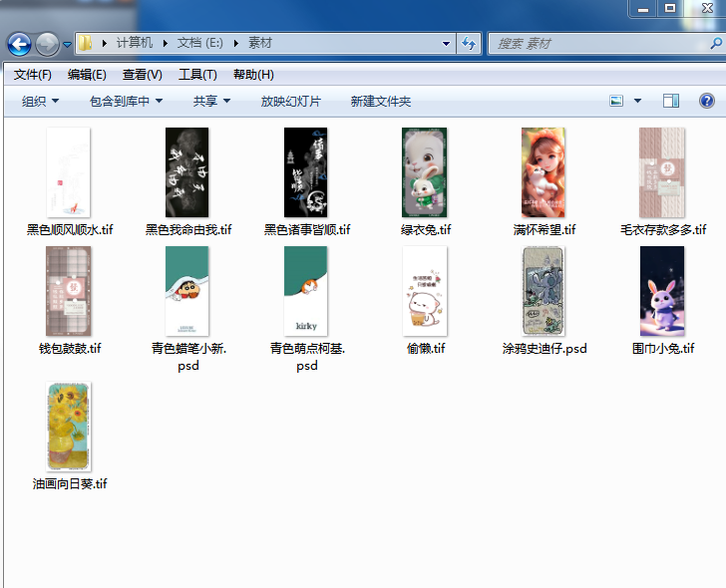This screenshot has width=726, height=588.
Task: Click the file name 黑色我命由我.tif
Action: coord(188,229)
